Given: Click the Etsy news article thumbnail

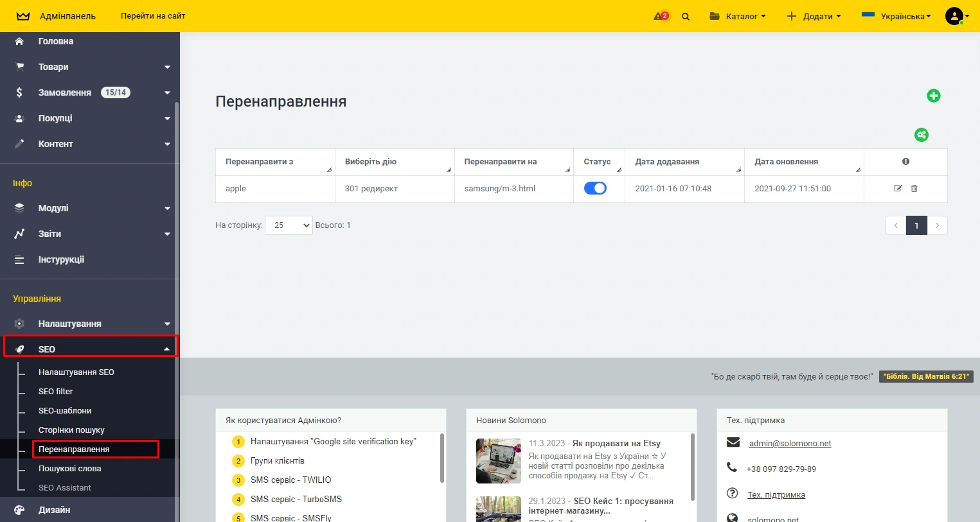Looking at the screenshot, I should pyautogui.click(x=499, y=460).
